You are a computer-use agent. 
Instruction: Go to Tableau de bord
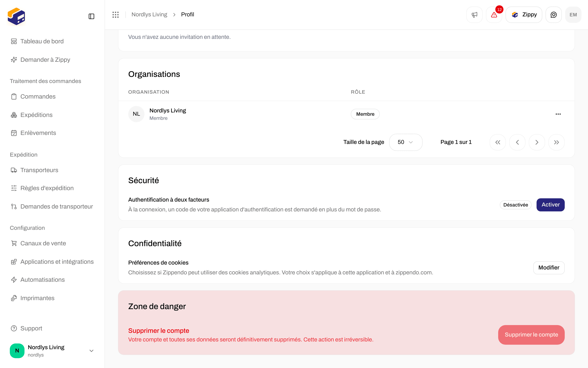click(52, 41)
